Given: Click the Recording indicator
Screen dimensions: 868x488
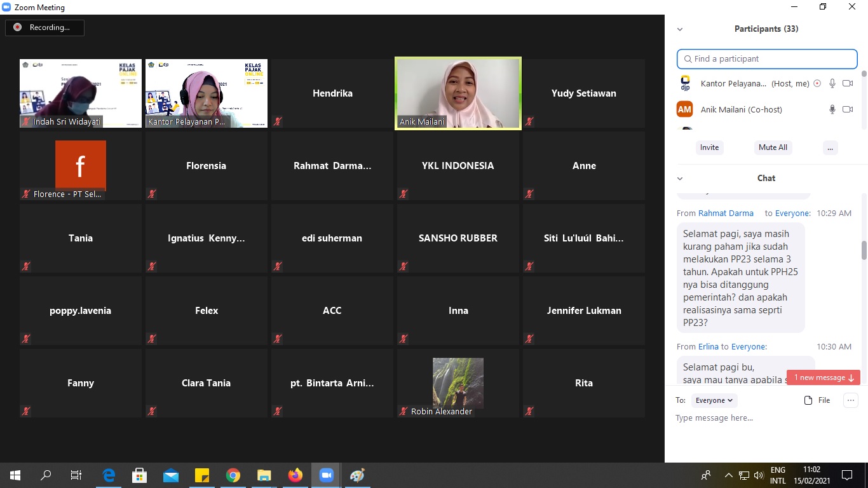Looking at the screenshot, I should pos(44,27).
